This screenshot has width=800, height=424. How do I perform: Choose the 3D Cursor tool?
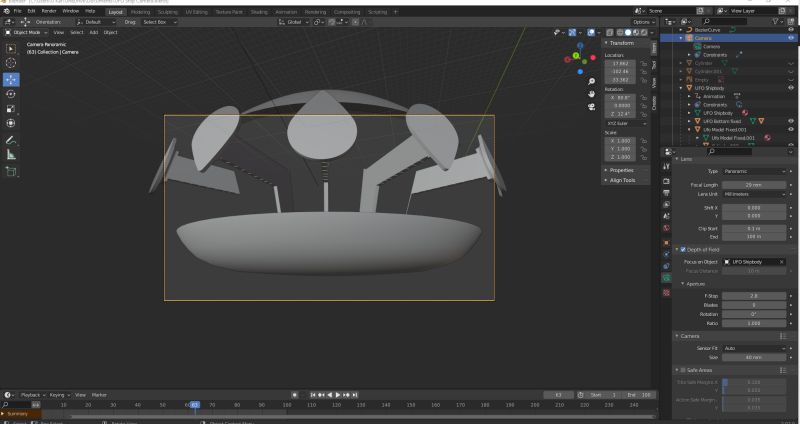pyautogui.click(x=11, y=63)
